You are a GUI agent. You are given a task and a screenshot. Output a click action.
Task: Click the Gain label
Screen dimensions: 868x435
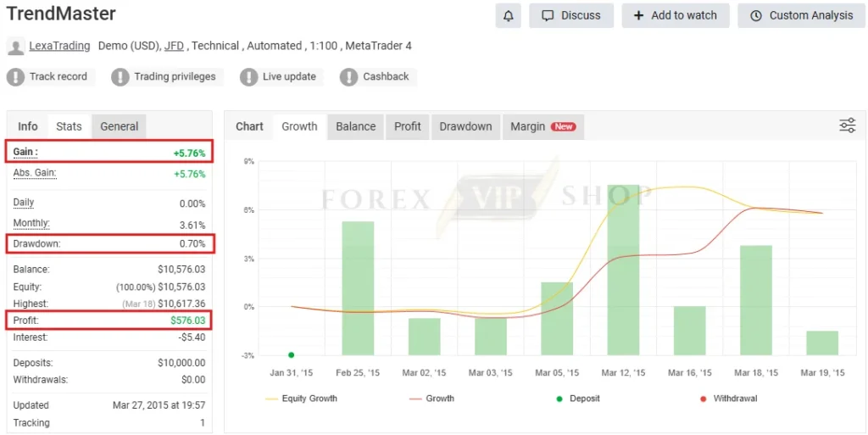pyautogui.click(x=25, y=152)
